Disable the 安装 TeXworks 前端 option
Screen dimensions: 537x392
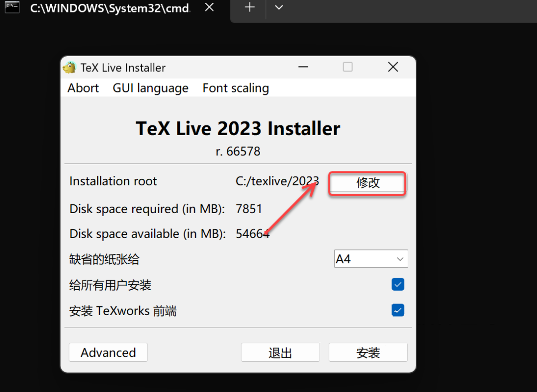click(398, 310)
